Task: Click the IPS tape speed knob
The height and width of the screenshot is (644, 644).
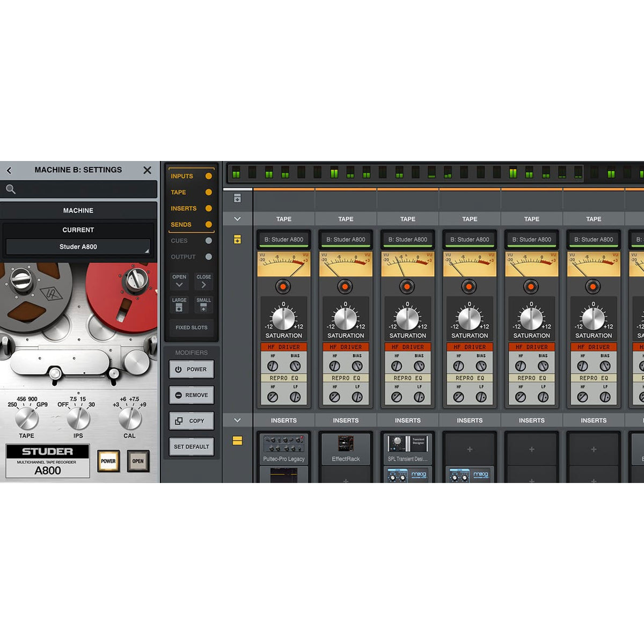Action: (x=78, y=418)
